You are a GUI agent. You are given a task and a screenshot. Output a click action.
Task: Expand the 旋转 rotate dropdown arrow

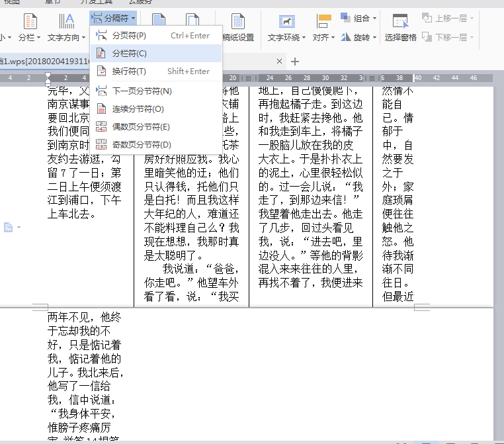pos(375,38)
